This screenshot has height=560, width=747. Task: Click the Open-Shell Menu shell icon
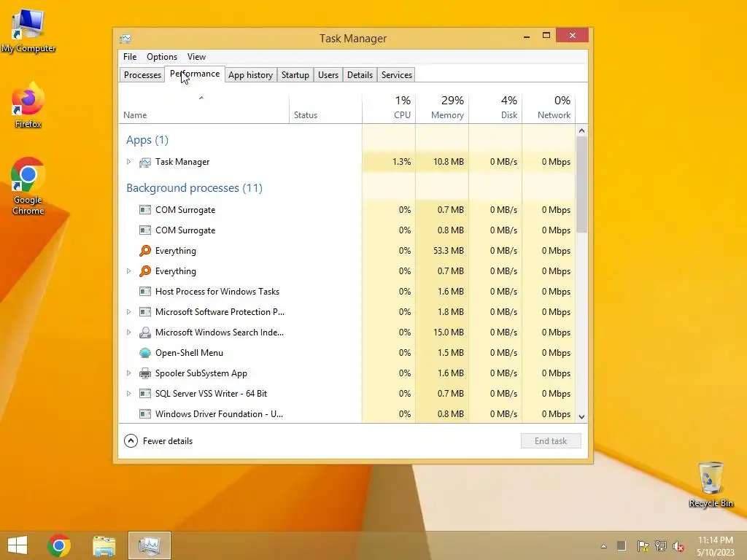145,353
